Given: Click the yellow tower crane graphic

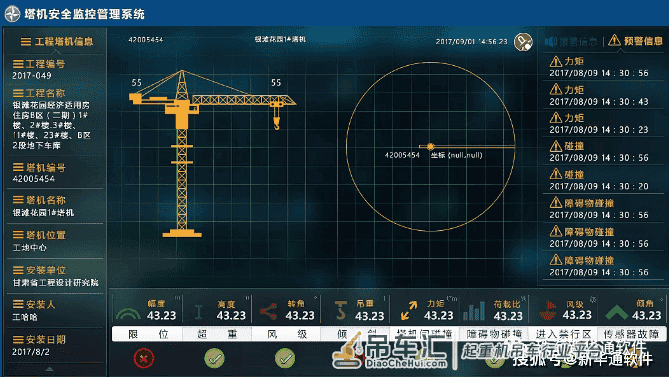Looking at the screenshot, I should pos(212,153).
